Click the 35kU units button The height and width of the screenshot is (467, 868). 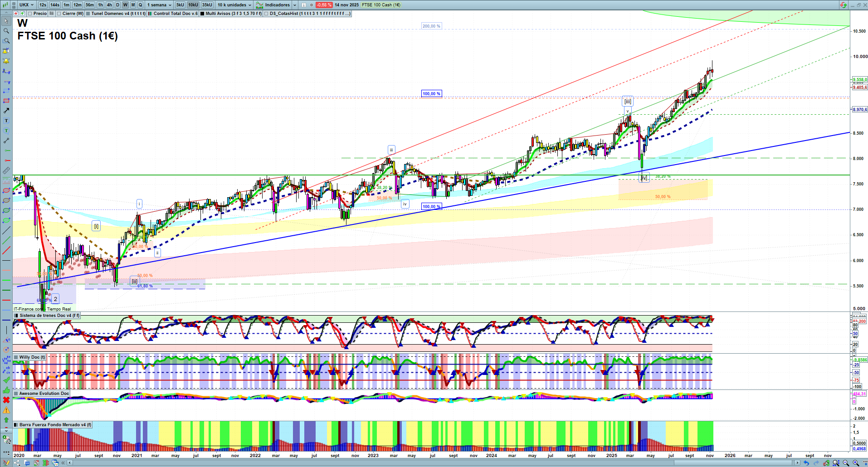(x=207, y=5)
